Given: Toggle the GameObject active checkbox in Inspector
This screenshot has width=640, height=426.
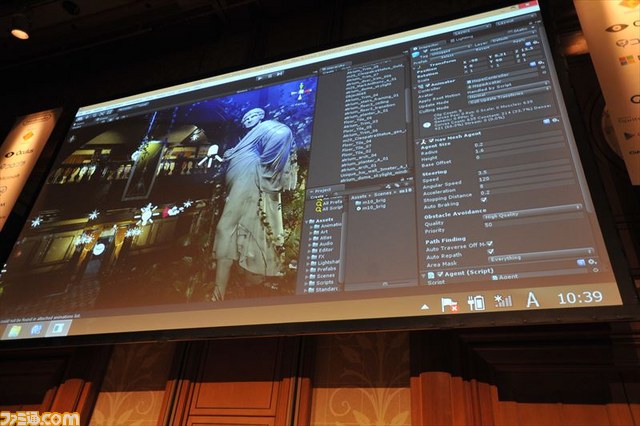Looking at the screenshot, I should [x=426, y=51].
